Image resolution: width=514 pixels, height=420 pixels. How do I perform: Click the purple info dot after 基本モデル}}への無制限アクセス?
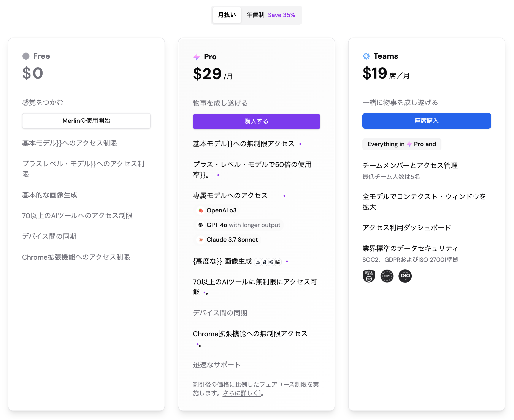pos(300,144)
